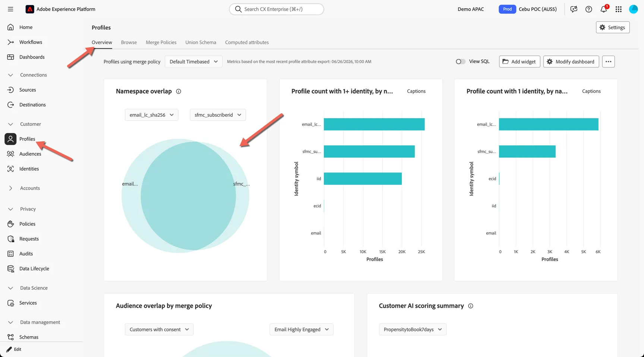This screenshot has height=357, width=644.
Task: Switch to Merge Policies tab
Action: tap(161, 42)
